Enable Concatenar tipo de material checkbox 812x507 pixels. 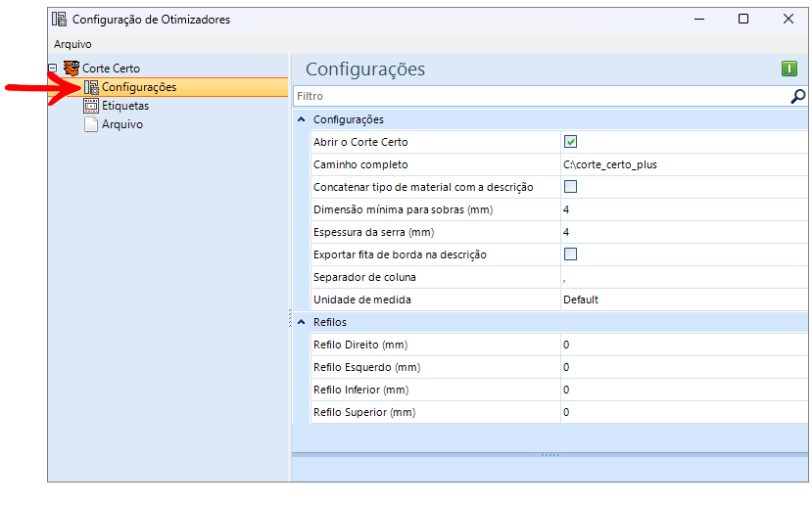point(570,186)
